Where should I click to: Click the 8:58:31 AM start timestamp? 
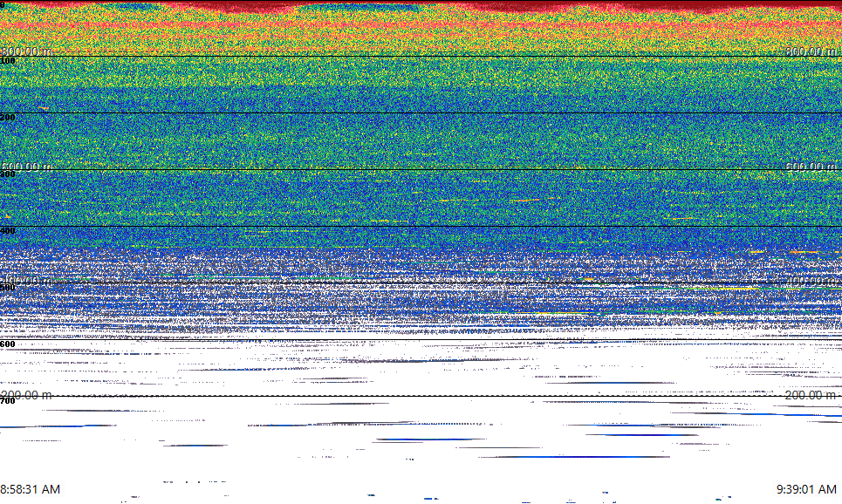click(x=30, y=489)
